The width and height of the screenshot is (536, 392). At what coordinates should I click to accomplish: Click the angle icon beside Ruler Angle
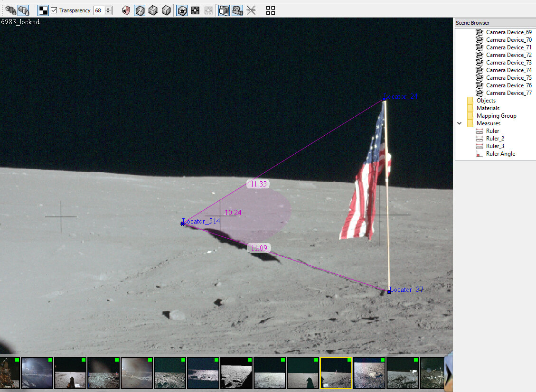point(480,154)
